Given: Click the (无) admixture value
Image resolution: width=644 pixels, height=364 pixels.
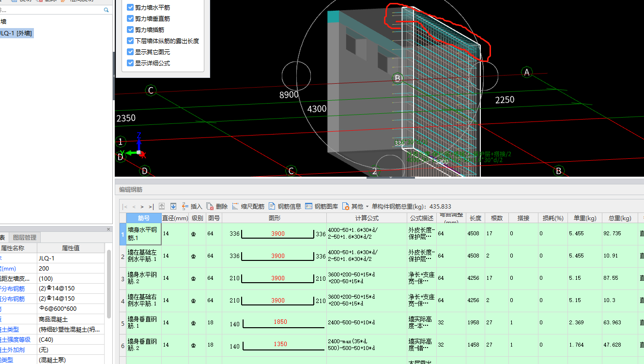Looking at the screenshot, I should [x=71, y=349].
